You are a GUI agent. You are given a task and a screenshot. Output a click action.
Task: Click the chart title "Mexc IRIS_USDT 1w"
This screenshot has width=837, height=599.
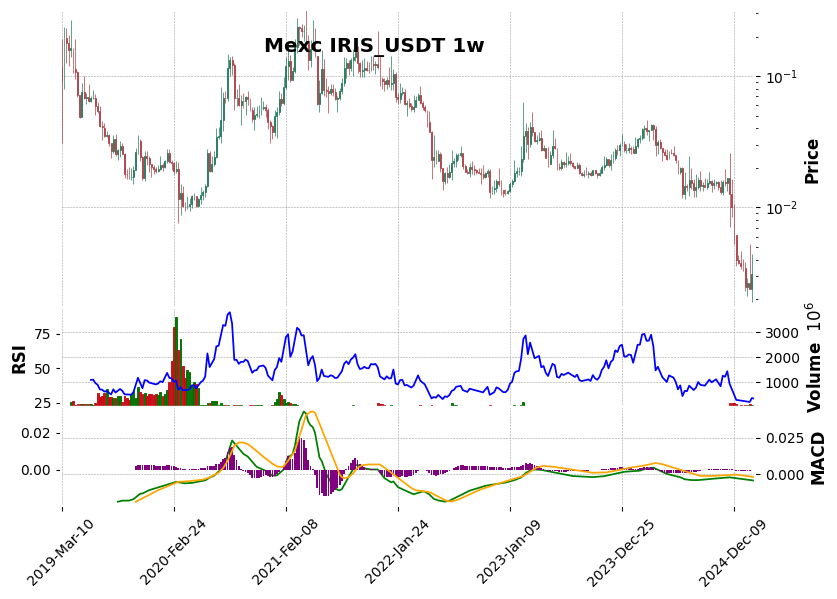(374, 45)
